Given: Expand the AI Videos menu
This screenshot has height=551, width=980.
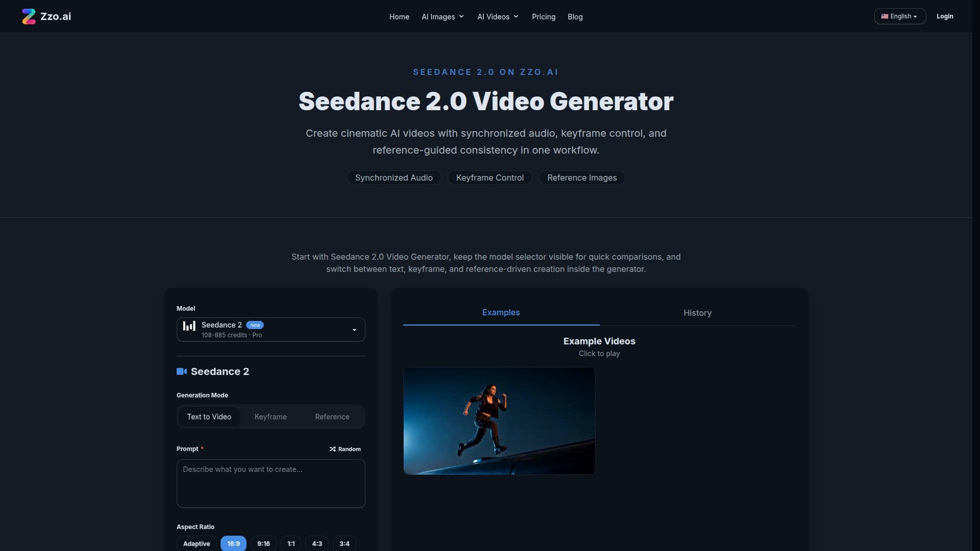Looking at the screenshot, I should click(x=498, y=17).
